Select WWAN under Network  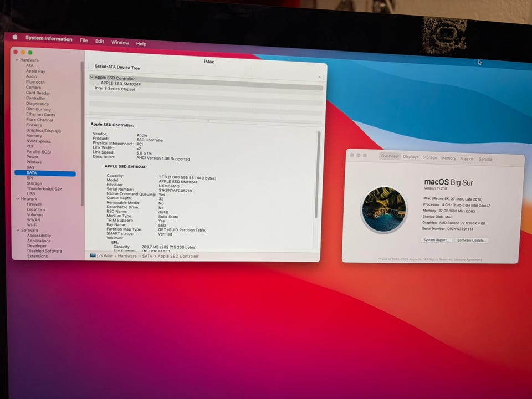click(34, 220)
